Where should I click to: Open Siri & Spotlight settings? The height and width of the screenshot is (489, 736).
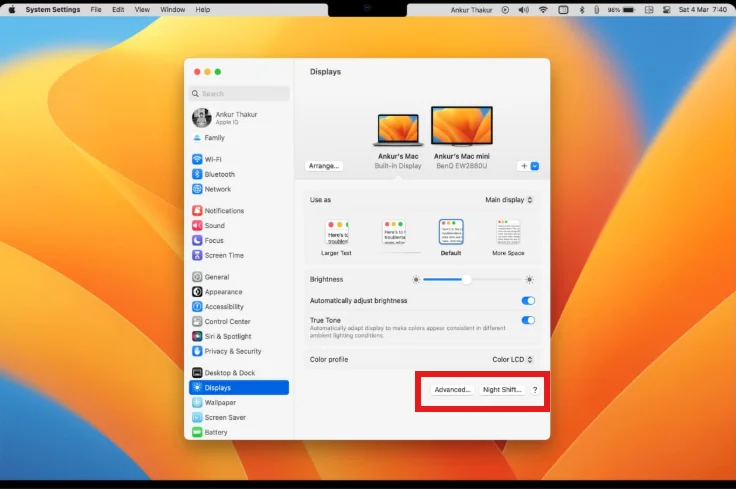tap(222, 336)
